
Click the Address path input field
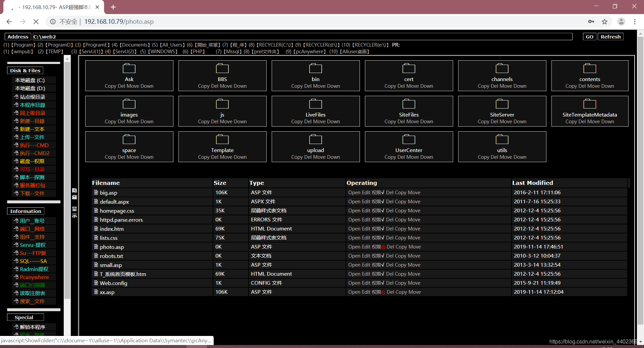tap(302, 37)
